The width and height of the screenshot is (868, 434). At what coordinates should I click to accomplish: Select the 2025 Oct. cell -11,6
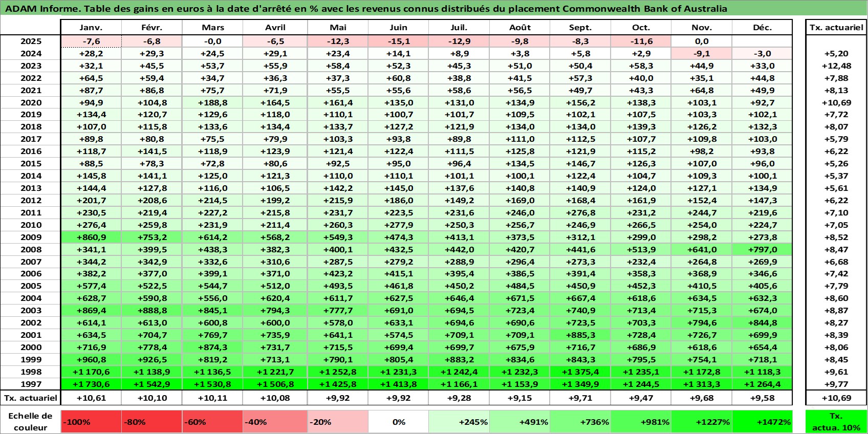(641, 41)
